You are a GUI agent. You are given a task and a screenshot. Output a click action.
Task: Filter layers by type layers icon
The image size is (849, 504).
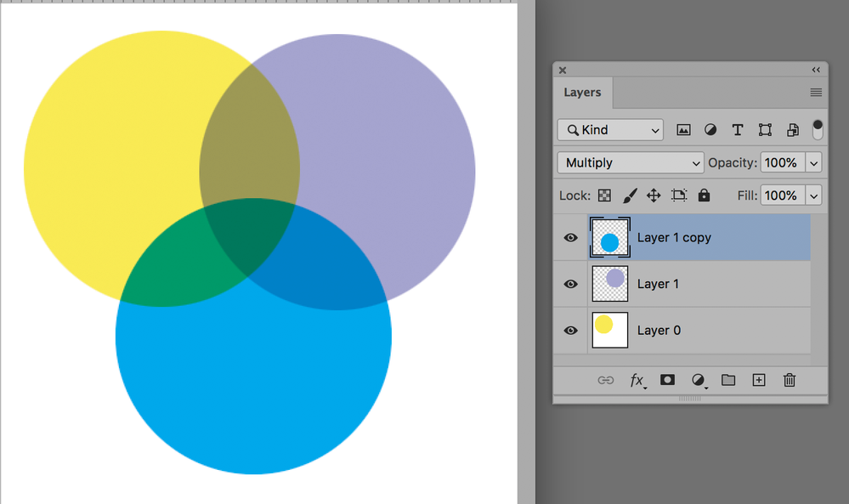tap(737, 129)
